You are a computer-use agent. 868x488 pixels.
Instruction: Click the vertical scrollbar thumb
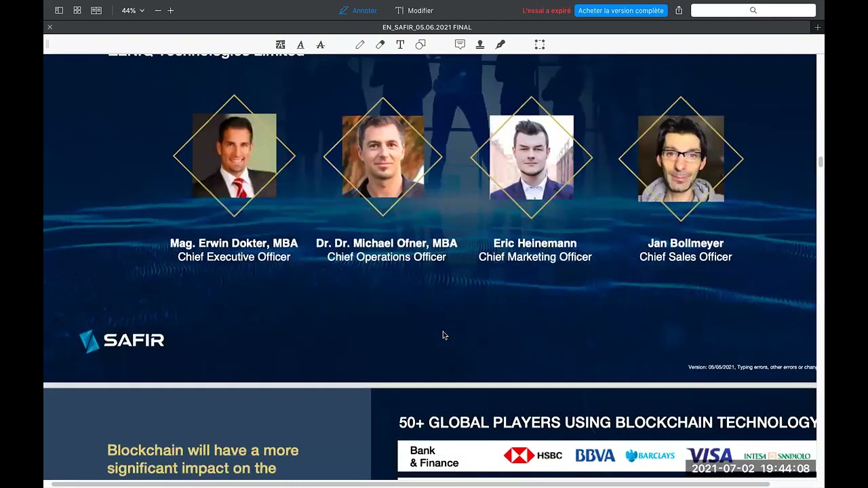(x=821, y=161)
